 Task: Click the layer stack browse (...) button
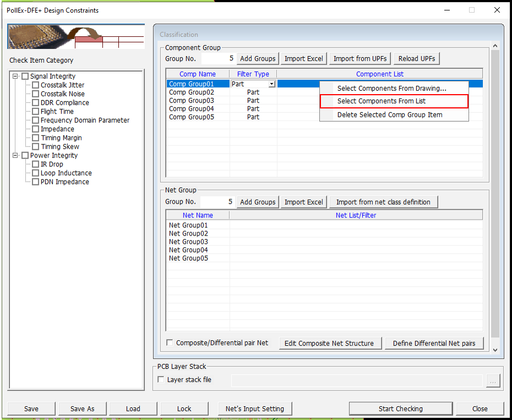[493, 380]
